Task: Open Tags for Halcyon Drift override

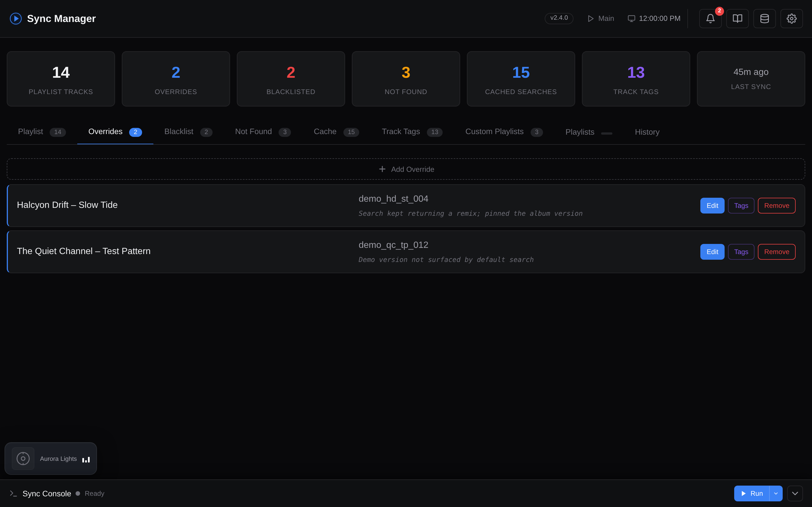Action: coord(741,206)
